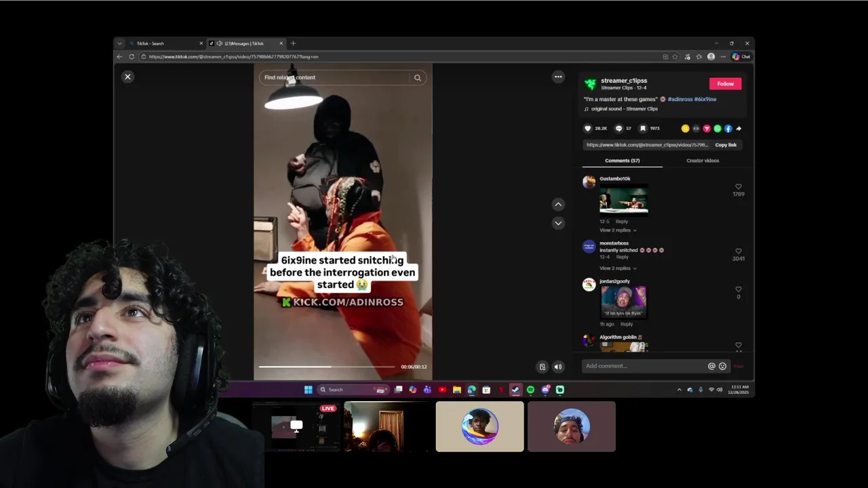Like monstarboss's comment

tap(738, 251)
